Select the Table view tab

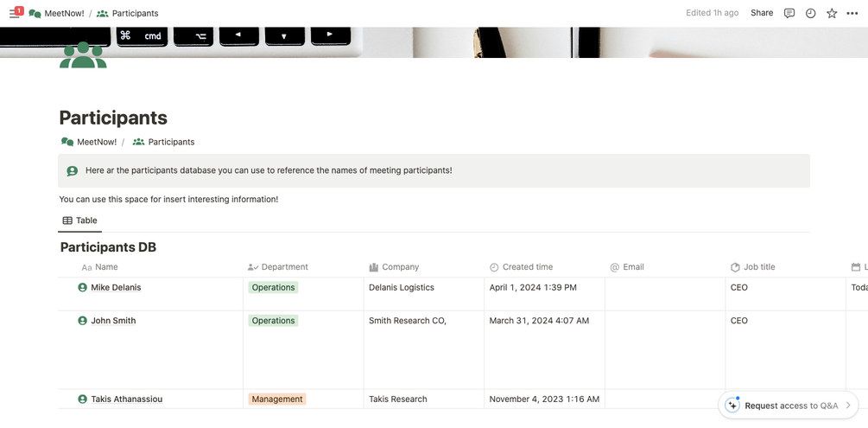pos(80,220)
